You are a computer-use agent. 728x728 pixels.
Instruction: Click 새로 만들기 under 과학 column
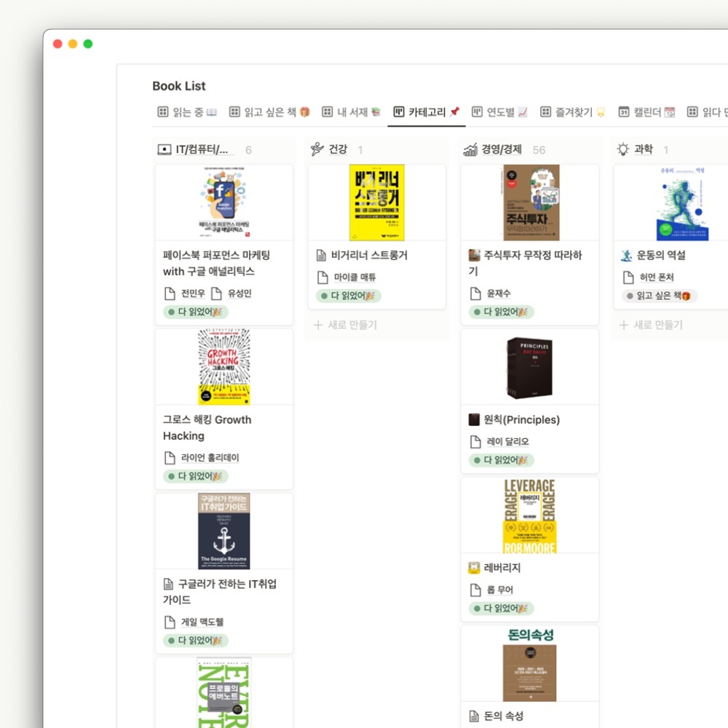click(652, 325)
